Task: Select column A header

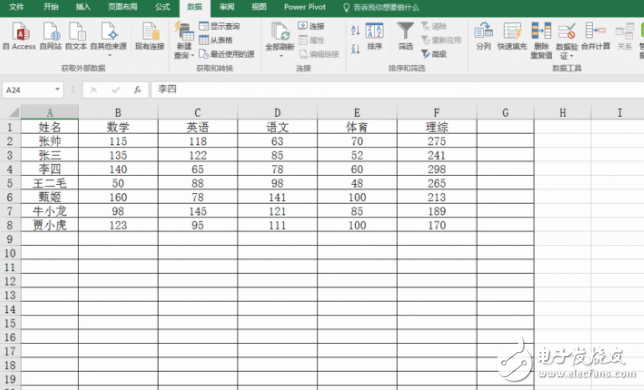Action: (x=50, y=112)
